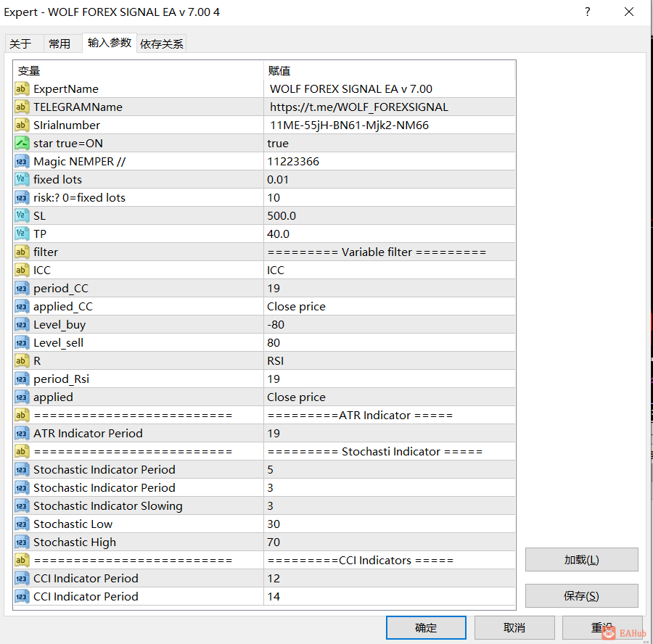Close the Expert dialog window
The width and height of the screenshot is (653, 644).
coord(629,12)
